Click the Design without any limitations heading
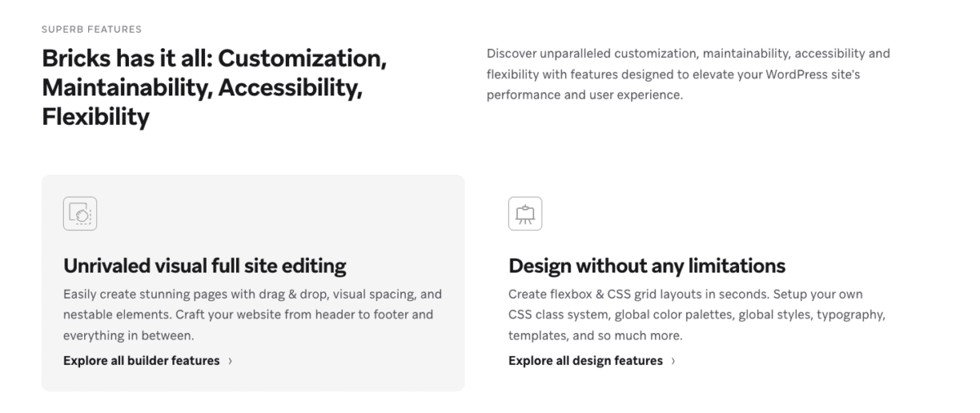Screen dimensions: 980x413 (x=647, y=265)
